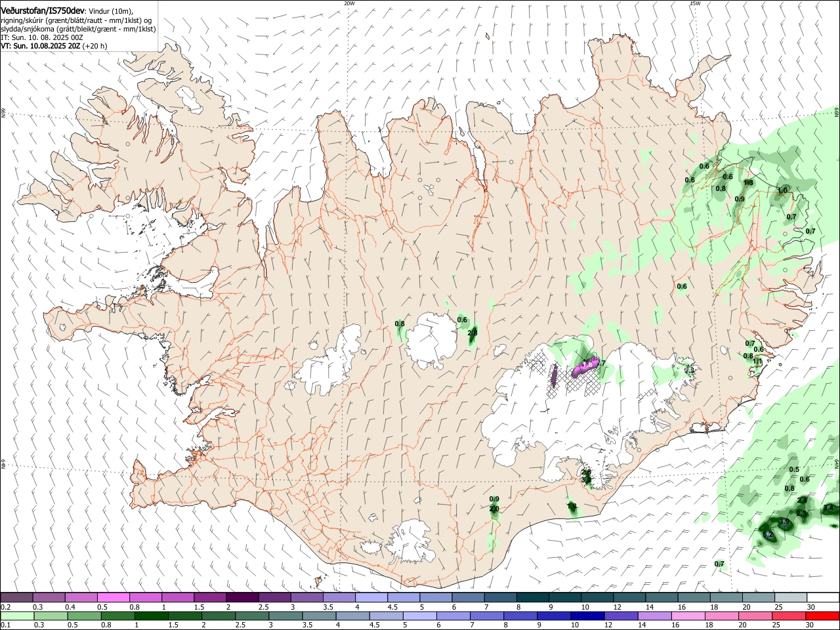Pick the darkest green 1–1.5 rain legend swatch

coord(153,616)
